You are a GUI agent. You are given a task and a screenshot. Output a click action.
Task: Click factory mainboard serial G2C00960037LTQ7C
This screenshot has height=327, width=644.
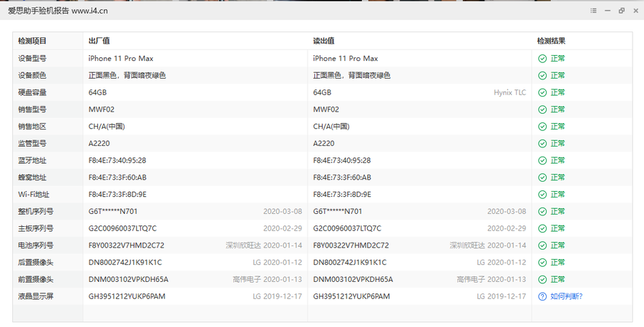[x=122, y=228]
